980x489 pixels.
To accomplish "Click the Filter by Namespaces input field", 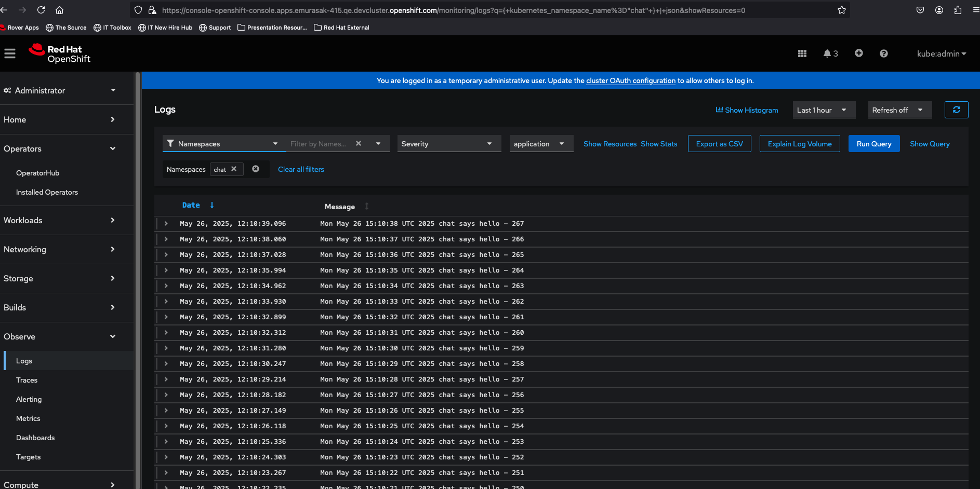I will (318, 144).
